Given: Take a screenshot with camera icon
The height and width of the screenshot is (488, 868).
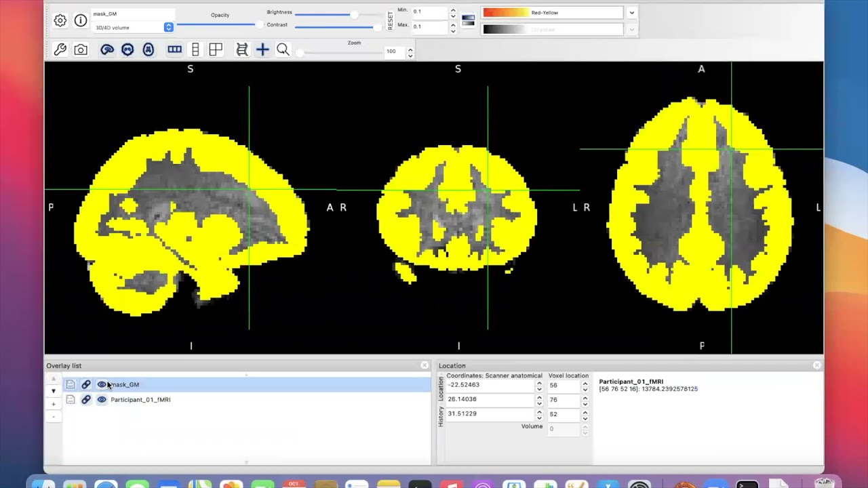Looking at the screenshot, I should coord(81,49).
